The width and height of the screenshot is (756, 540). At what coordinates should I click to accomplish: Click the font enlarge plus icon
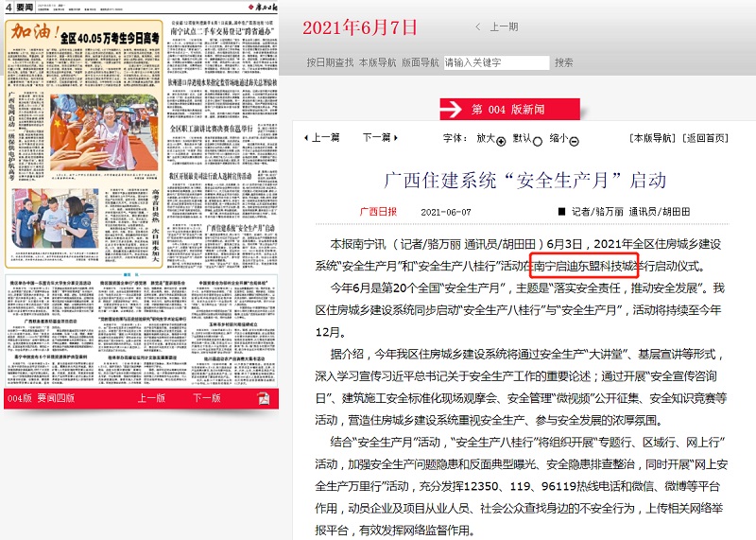[501, 141]
